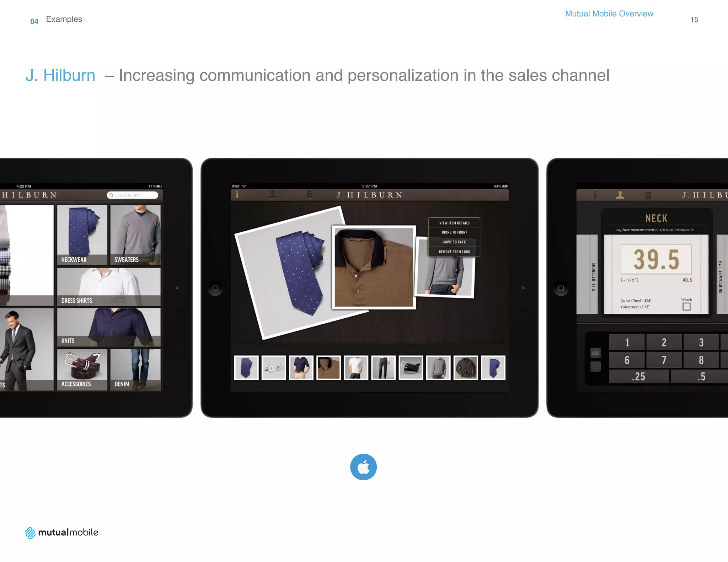The width and height of the screenshot is (728, 562).
Task: Tap the .5 keypad key
Action: point(699,376)
